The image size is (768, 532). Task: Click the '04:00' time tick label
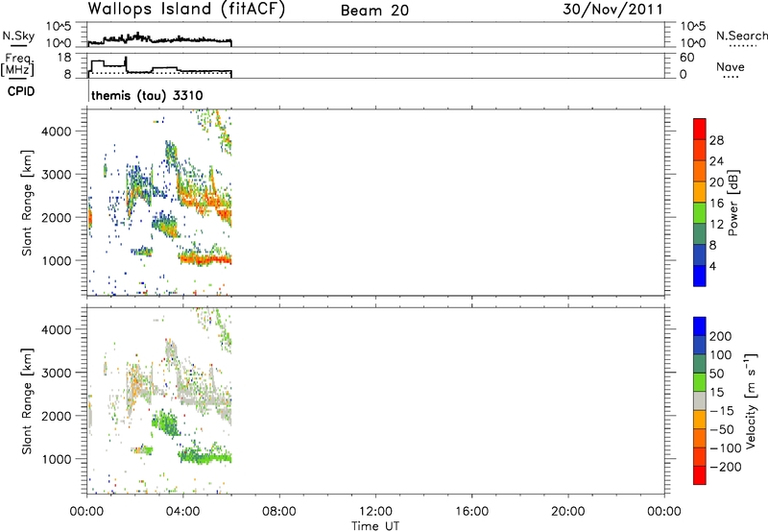182,512
